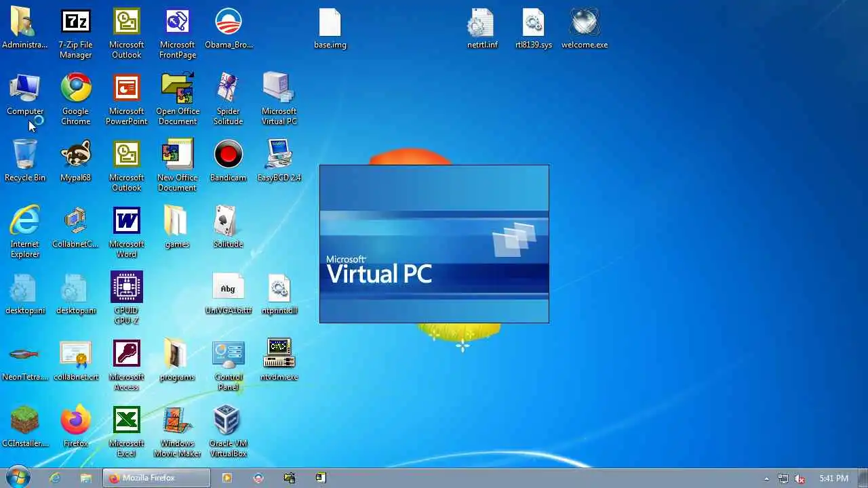
Task: Select the Microsoft Access icon
Action: [x=127, y=365]
